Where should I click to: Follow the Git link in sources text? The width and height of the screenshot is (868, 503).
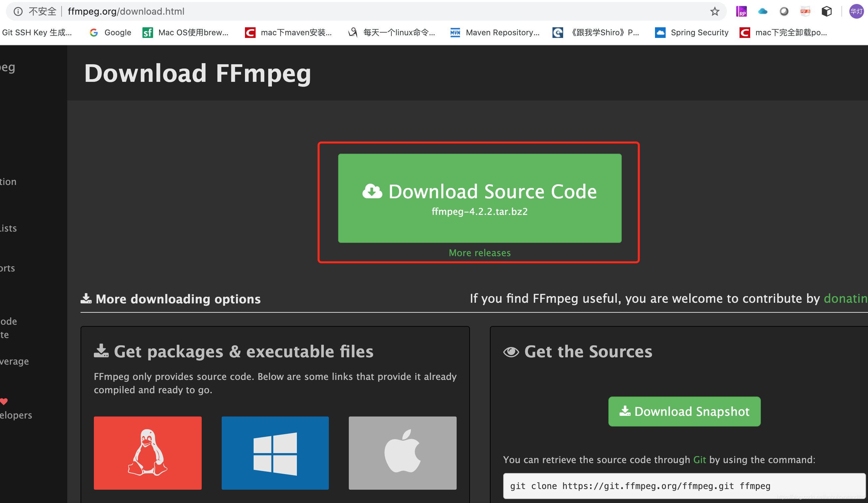tap(699, 460)
